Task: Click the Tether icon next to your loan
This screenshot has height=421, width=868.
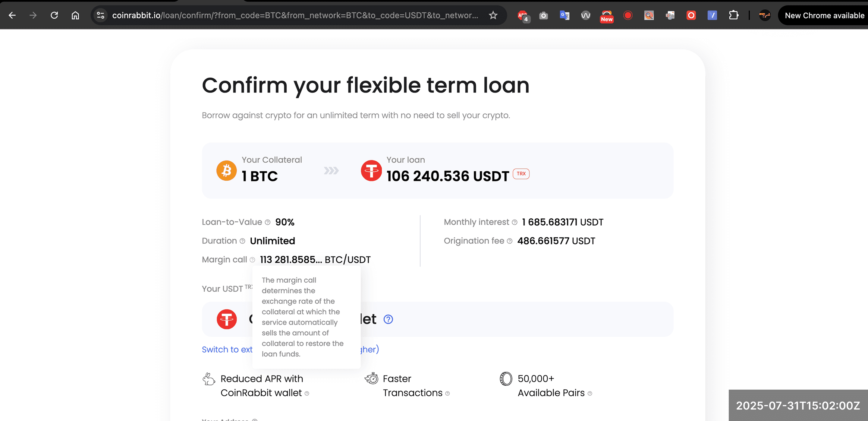Action: pos(371,171)
